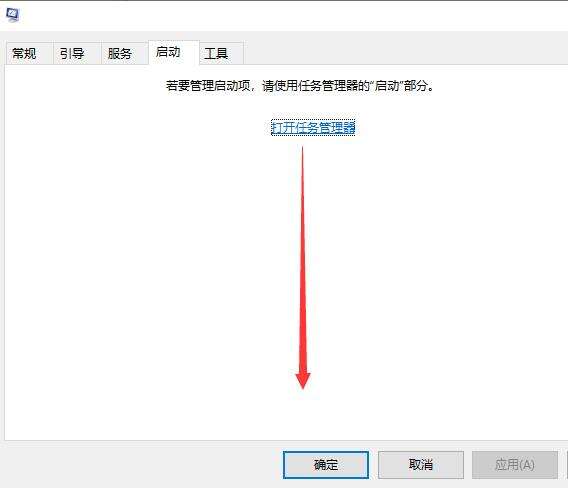Click the partially visible button right of 应用(A)

point(567,465)
